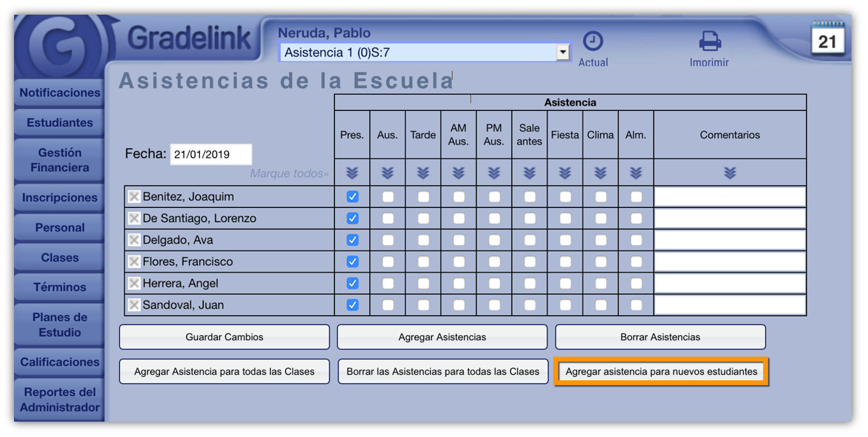Click mark-all arrows under Pres. column

[352, 173]
